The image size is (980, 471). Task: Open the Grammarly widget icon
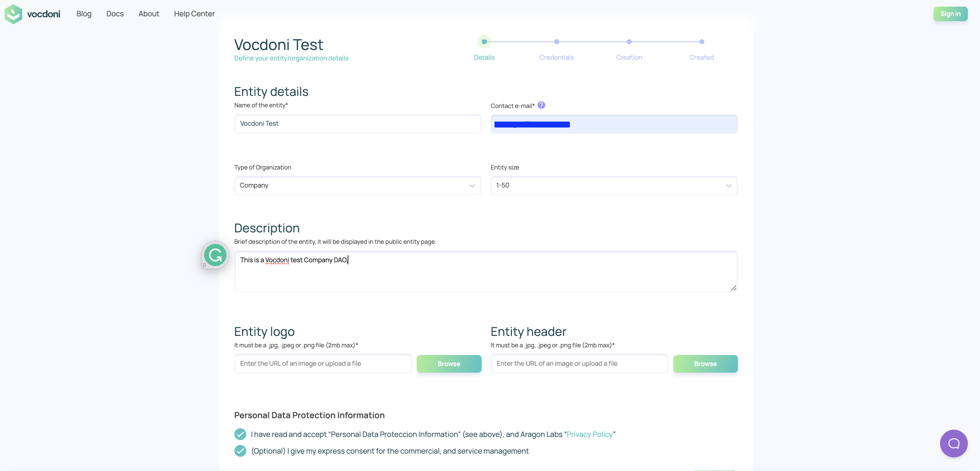coord(215,255)
